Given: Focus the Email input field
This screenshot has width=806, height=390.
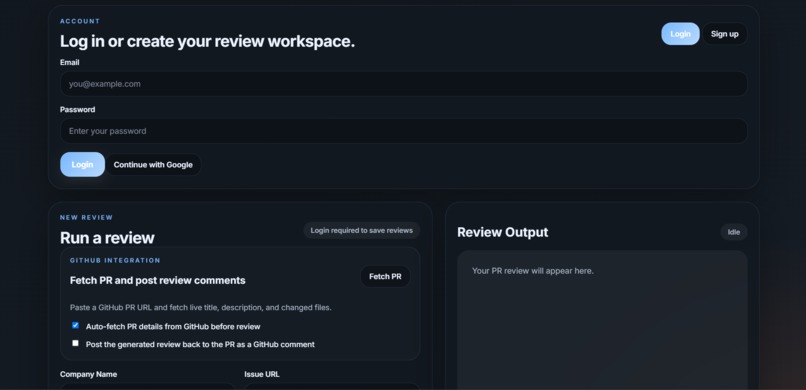Looking at the screenshot, I should [x=404, y=84].
